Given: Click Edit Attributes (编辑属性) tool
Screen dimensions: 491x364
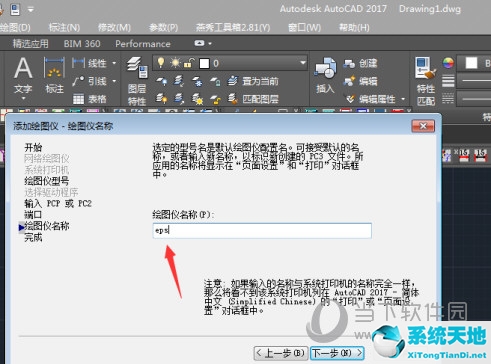Looking at the screenshot, I should (370, 99).
